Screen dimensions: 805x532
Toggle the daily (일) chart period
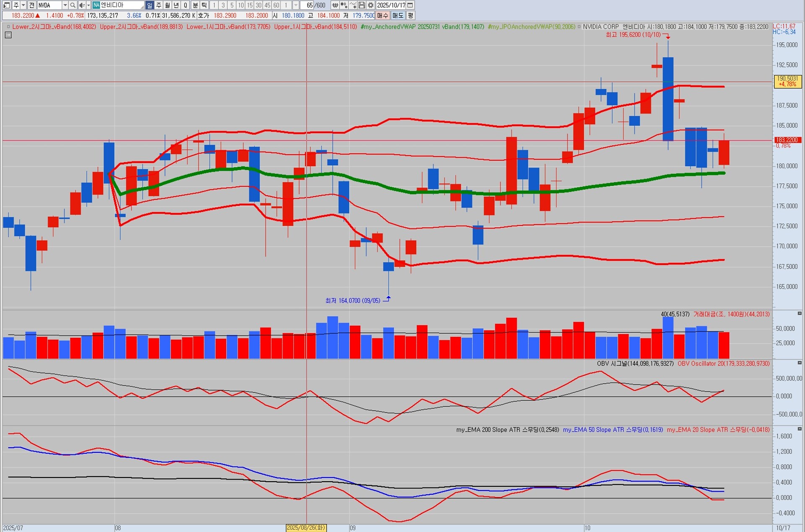point(150,5)
